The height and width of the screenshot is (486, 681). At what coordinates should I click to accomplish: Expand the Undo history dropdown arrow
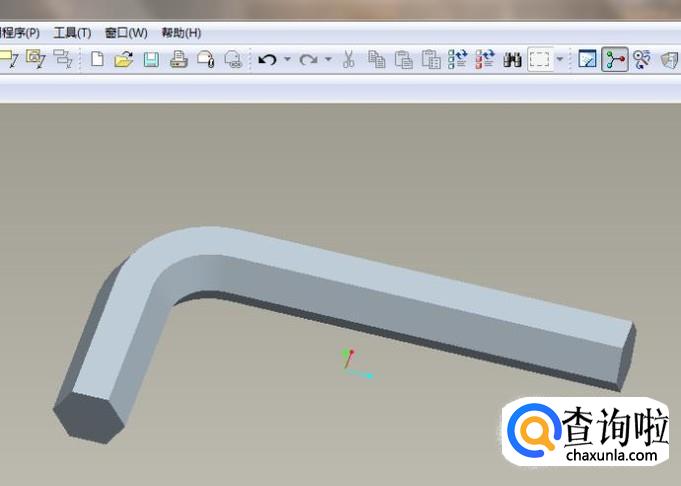point(287,60)
